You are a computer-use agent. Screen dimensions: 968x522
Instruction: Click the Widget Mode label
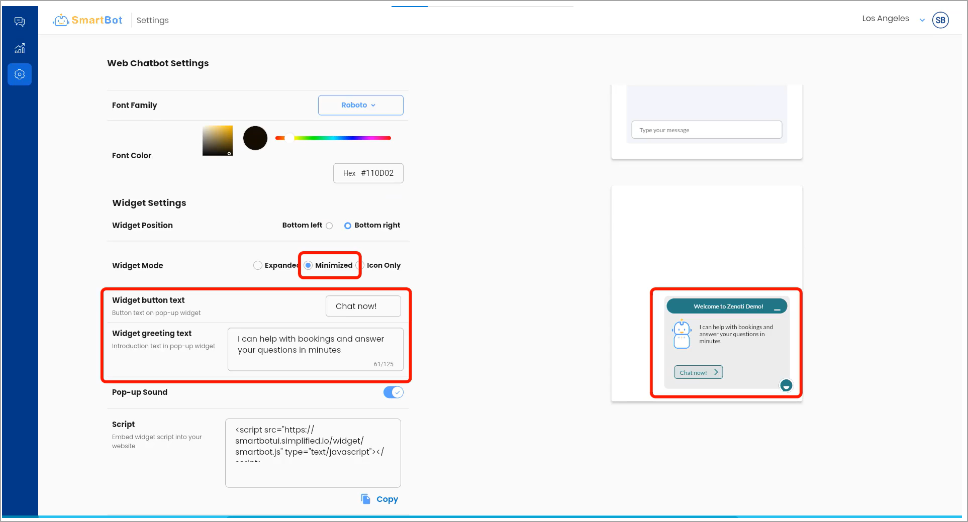pos(138,265)
